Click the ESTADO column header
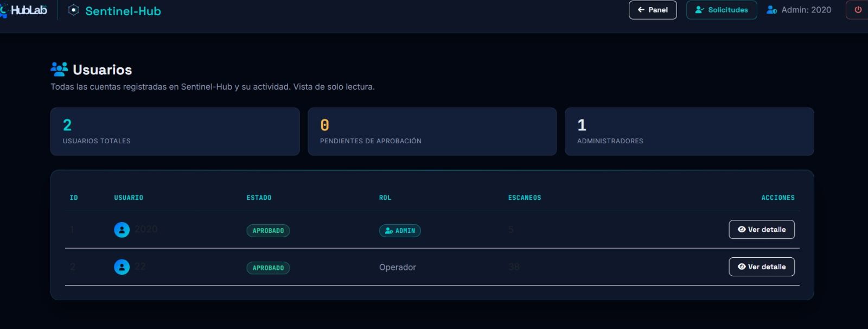The width and height of the screenshot is (868, 329). 259,198
